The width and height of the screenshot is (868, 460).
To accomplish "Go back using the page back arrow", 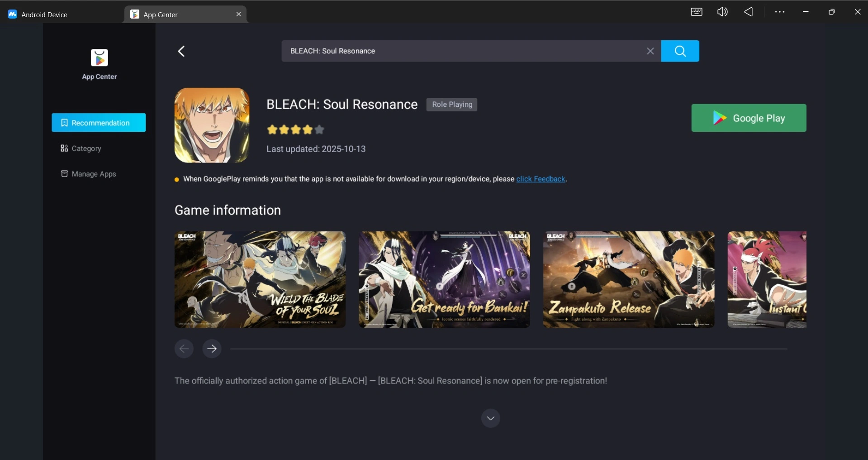I will [x=181, y=51].
